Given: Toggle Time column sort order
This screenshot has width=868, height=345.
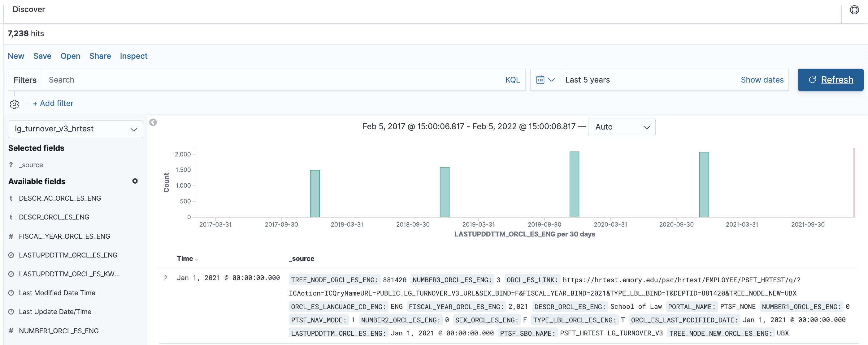Looking at the screenshot, I should coord(196,259).
